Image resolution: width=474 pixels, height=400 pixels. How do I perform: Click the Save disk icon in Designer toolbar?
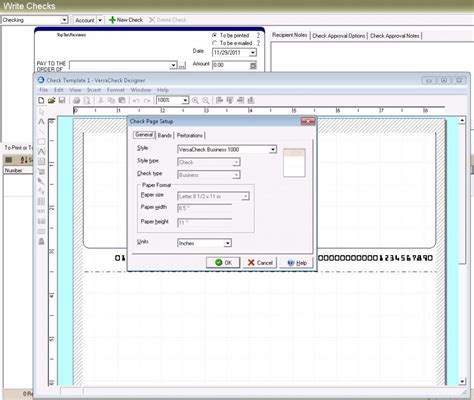click(x=62, y=100)
